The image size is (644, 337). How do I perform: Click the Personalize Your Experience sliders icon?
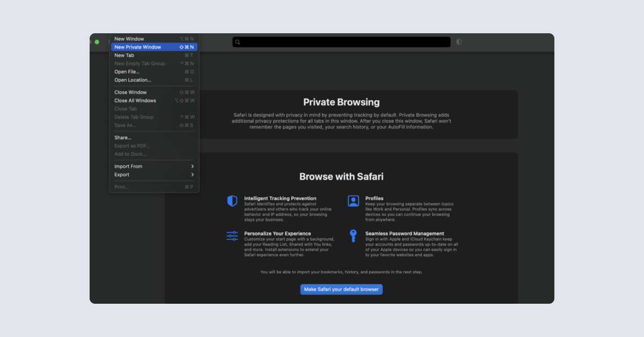tap(232, 236)
